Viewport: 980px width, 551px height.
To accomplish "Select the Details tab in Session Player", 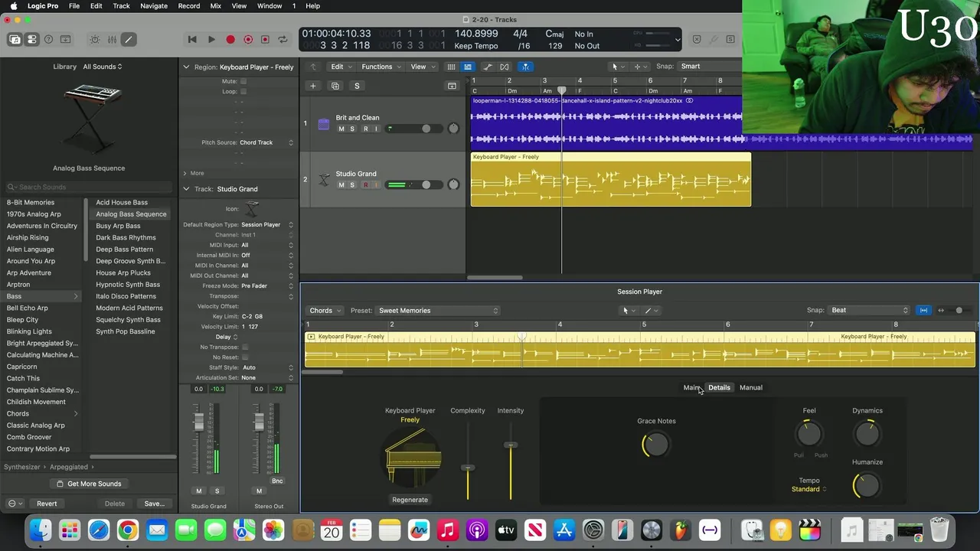I will pyautogui.click(x=719, y=388).
